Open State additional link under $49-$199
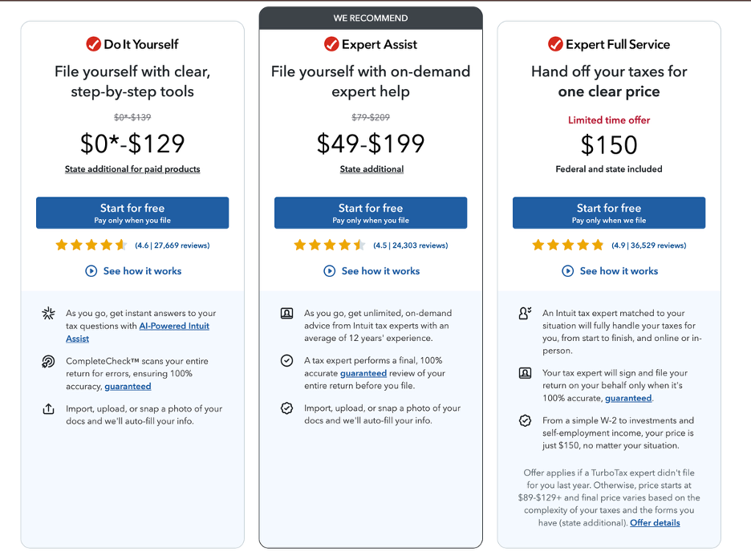 click(371, 169)
